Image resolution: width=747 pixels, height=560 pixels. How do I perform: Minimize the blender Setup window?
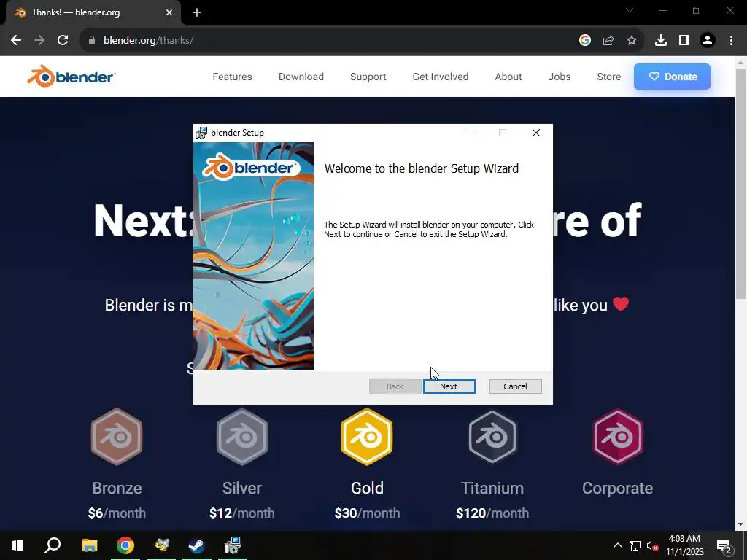[470, 133]
